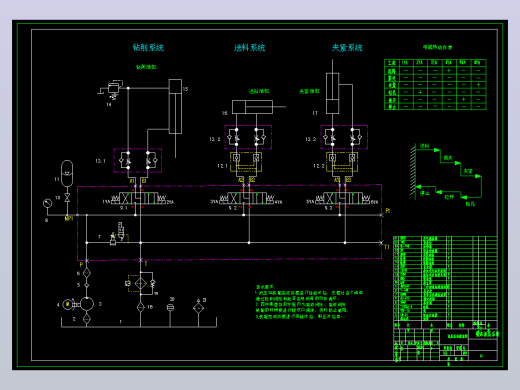Select the vertical clamping cylinder labeled 17
This screenshot has height=390, width=520.
pyautogui.click(x=332, y=93)
